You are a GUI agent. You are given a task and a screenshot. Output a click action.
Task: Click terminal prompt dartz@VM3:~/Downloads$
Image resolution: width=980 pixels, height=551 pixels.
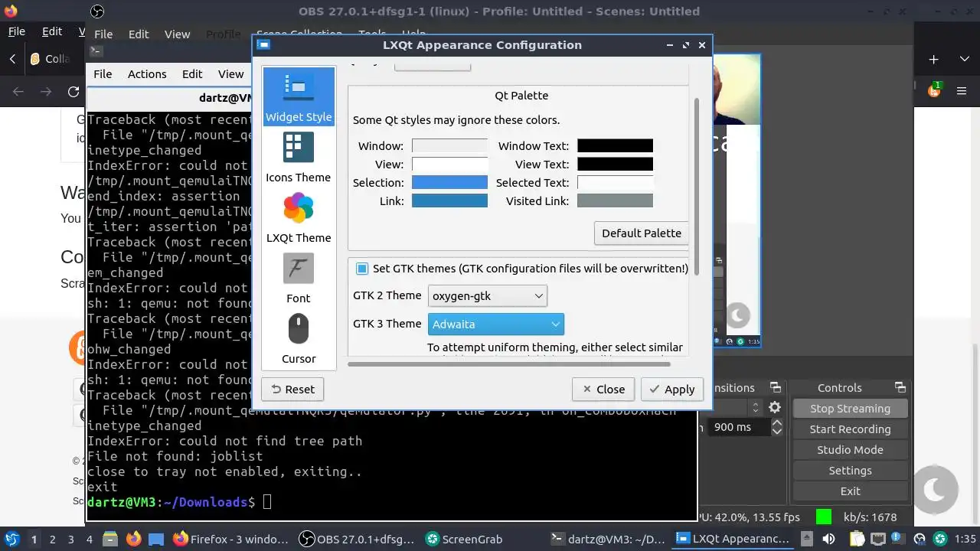(x=171, y=502)
